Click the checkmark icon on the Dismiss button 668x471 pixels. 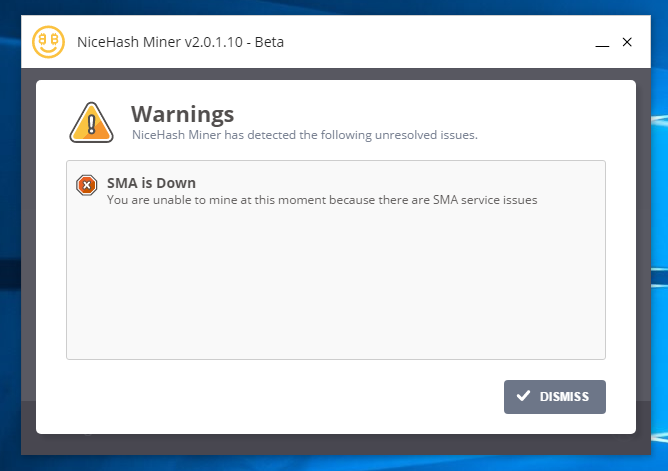click(x=523, y=396)
